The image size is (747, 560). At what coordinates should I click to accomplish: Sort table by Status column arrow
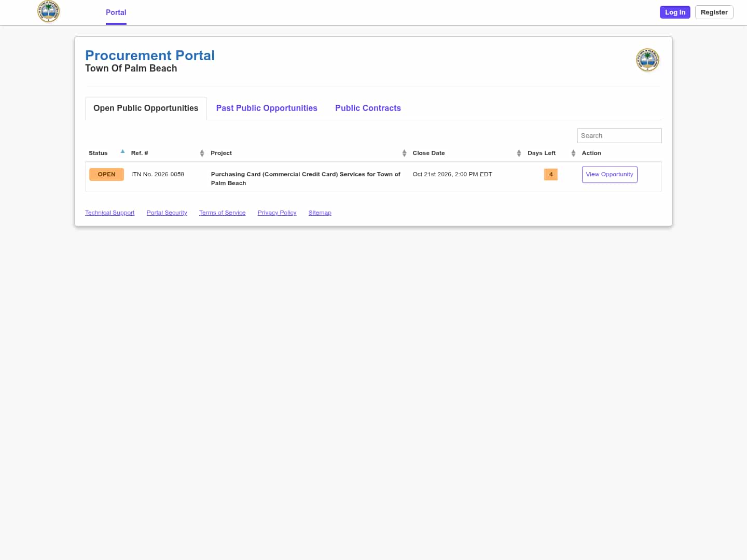tap(122, 152)
